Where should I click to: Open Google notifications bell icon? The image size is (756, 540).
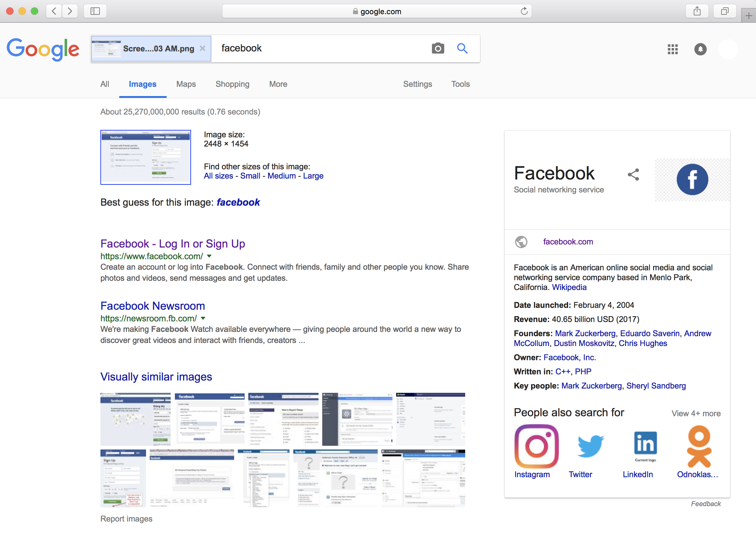[701, 49]
